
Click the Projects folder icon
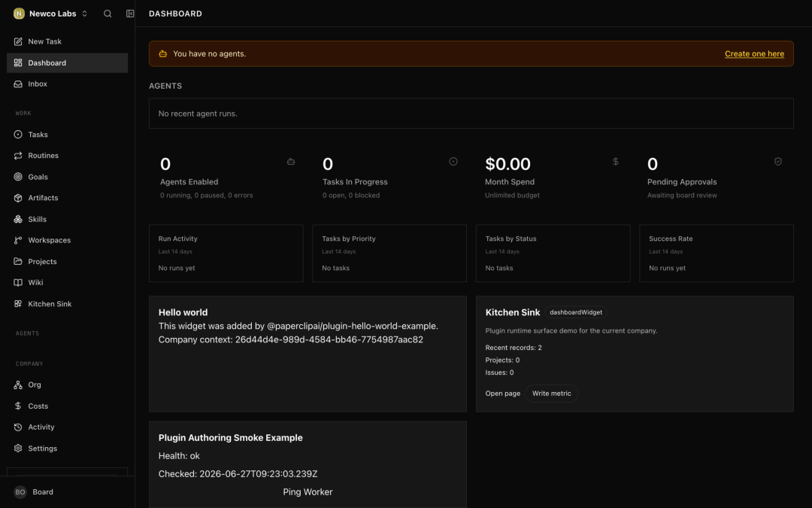[18, 262]
